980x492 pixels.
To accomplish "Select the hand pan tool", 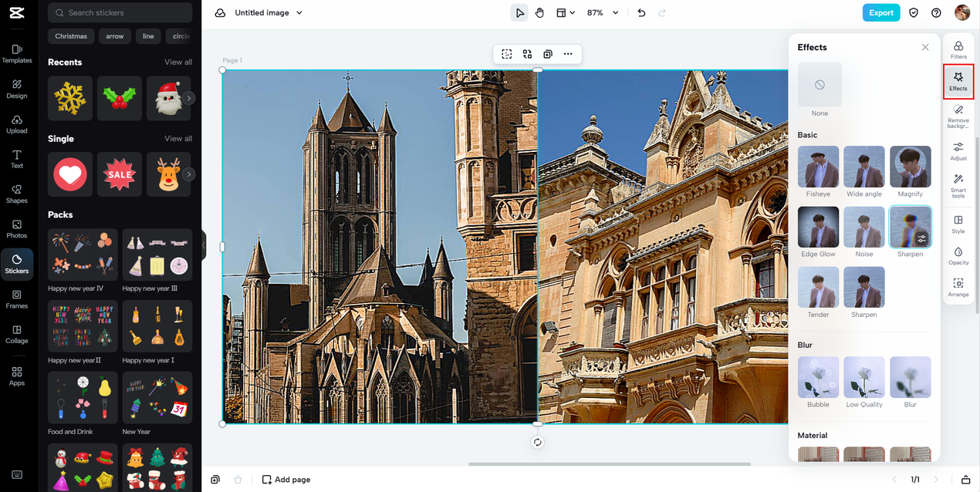I will tap(539, 13).
